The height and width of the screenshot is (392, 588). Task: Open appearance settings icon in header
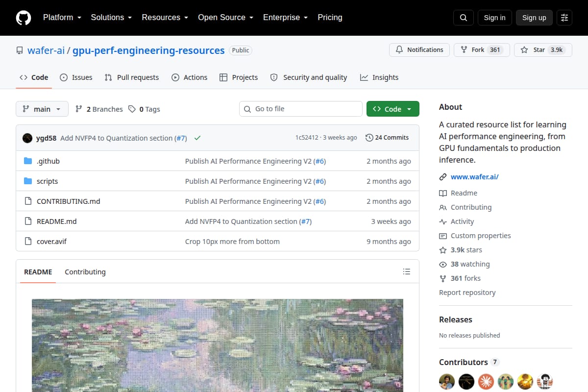(564, 18)
